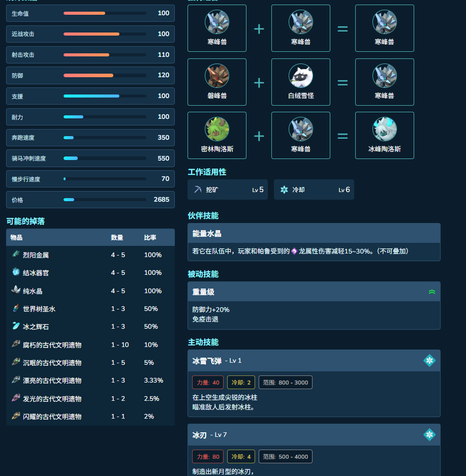Open the 纯水晶 item link
Screen dimensions: 466x476
tap(33, 291)
